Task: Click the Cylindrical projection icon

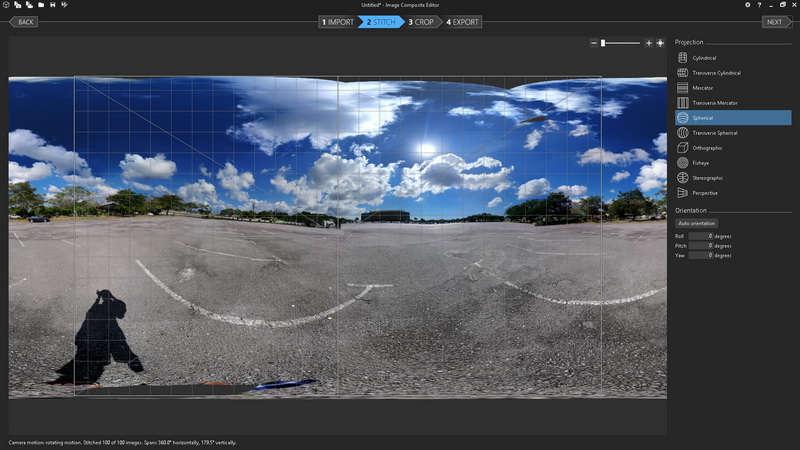Action: coord(683,58)
